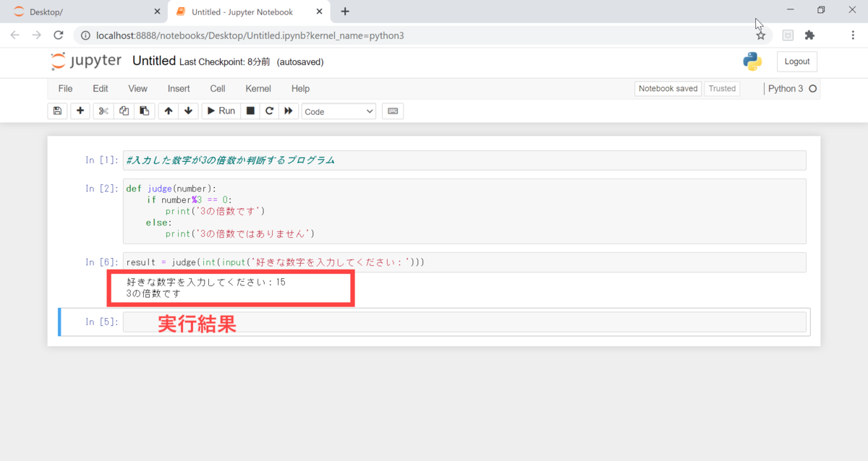
Task: Reload the page
Action: (59, 35)
